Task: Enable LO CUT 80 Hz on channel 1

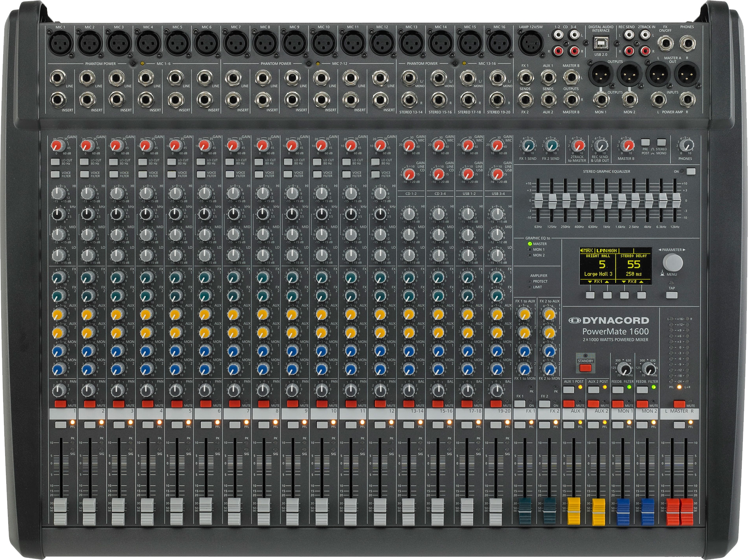Action: 55,161
